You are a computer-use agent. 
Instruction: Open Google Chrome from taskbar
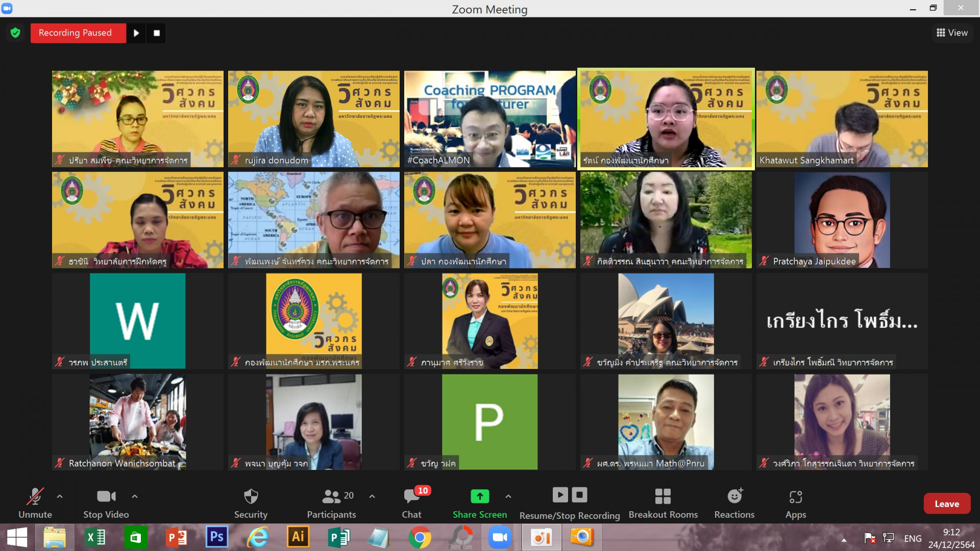pos(420,538)
